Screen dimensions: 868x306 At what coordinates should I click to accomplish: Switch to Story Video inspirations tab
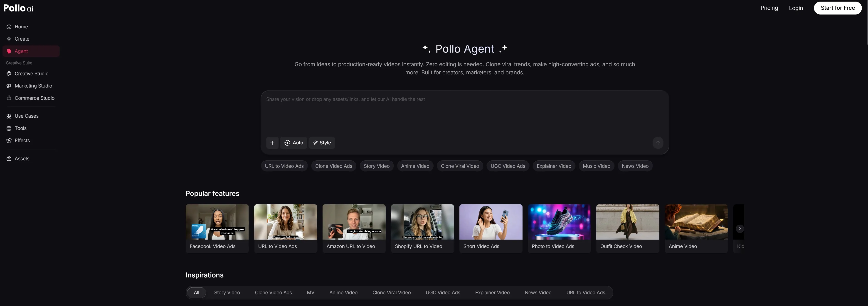tap(227, 293)
